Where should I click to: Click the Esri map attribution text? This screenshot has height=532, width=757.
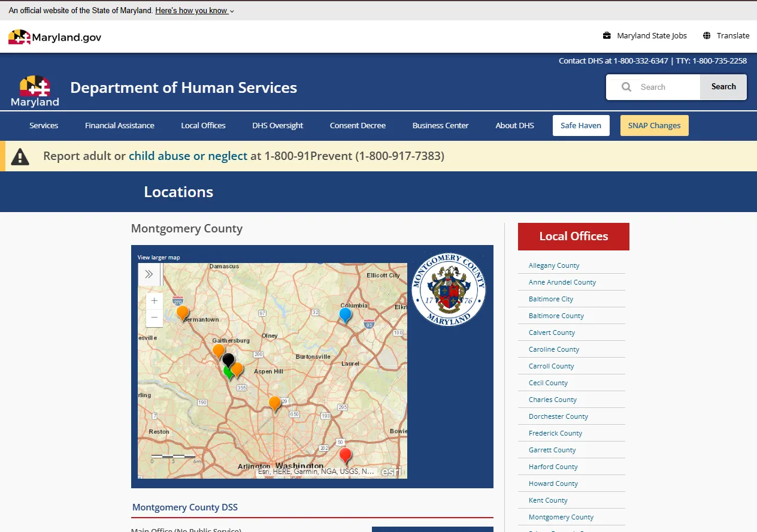coord(316,471)
